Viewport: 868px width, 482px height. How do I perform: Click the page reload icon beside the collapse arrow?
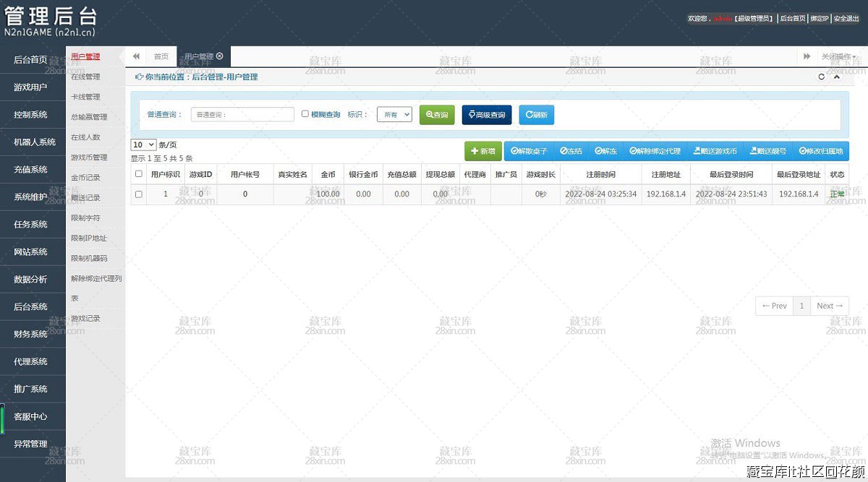point(821,77)
